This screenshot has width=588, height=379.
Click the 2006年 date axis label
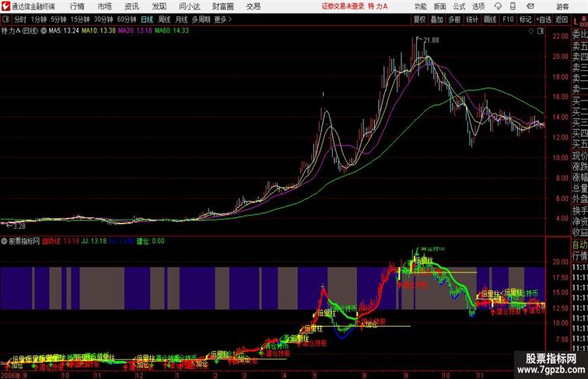pyautogui.click(x=11, y=375)
